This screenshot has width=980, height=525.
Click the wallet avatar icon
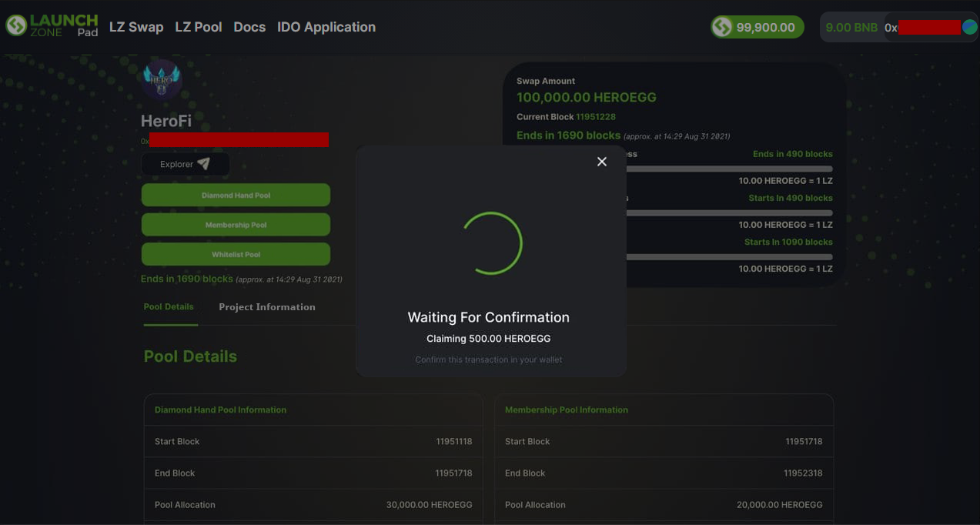(969, 28)
